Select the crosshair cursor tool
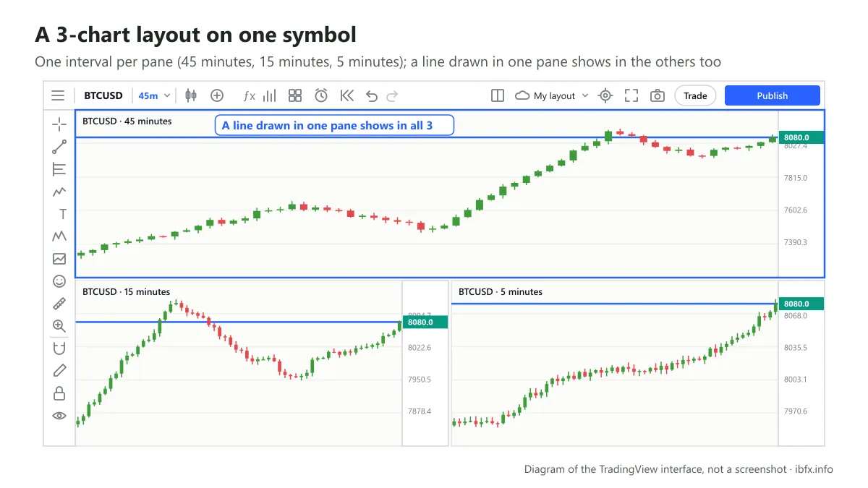 coord(59,124)
